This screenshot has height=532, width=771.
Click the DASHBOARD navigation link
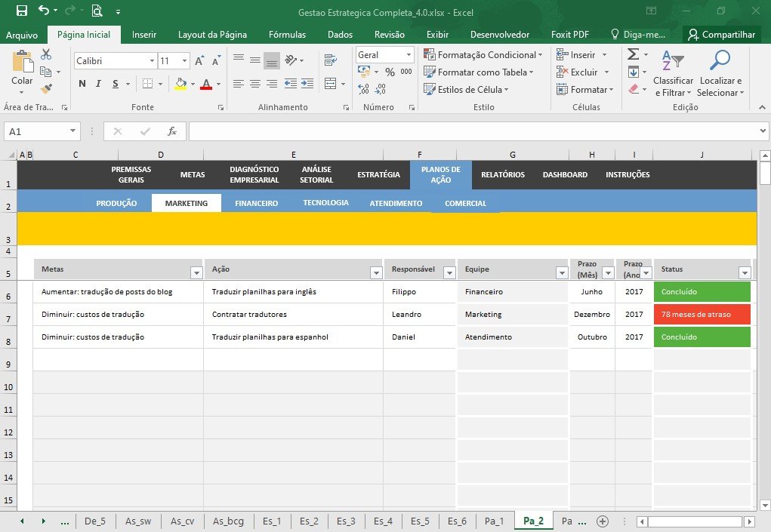pyautogui.click(x=565, y=174)
